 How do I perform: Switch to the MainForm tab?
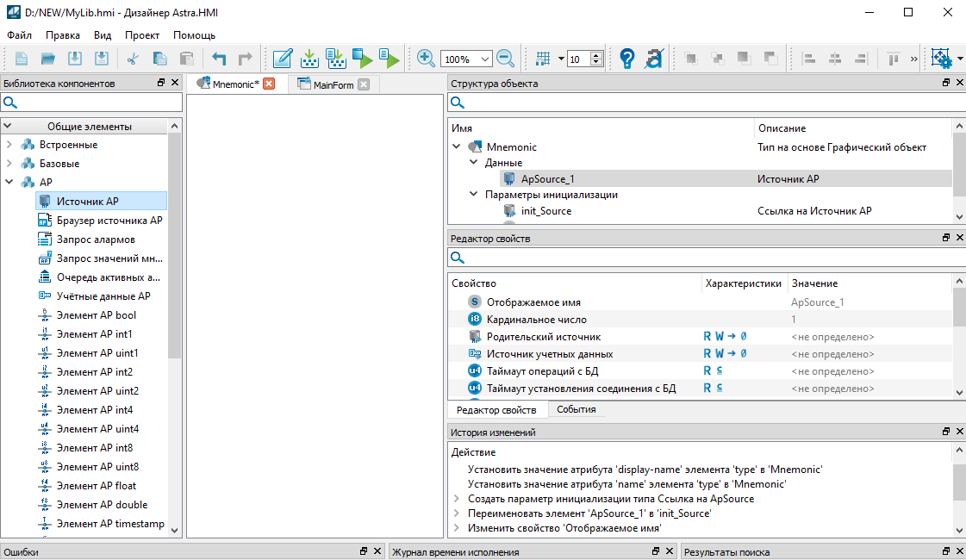tap(333, 84)
